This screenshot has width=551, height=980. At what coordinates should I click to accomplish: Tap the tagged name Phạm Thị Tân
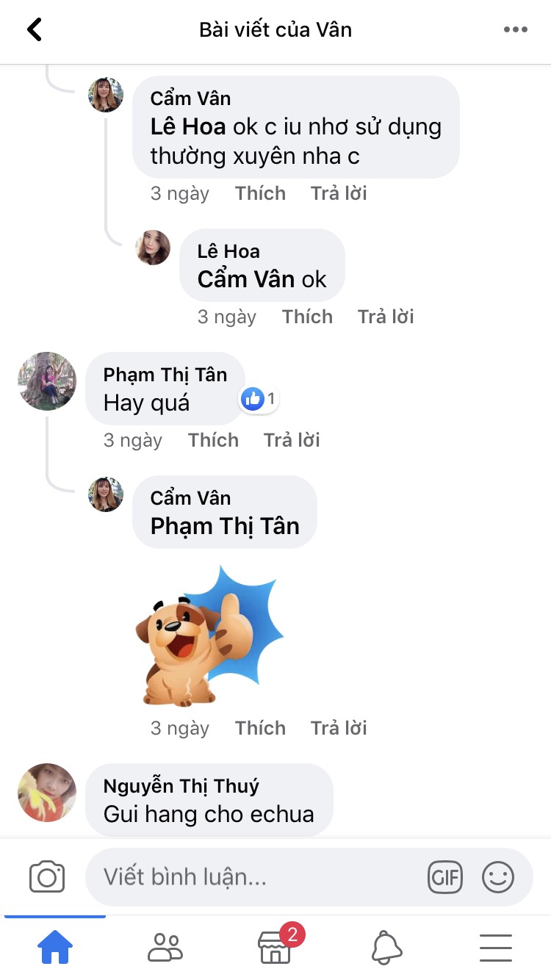pos(225,526)
